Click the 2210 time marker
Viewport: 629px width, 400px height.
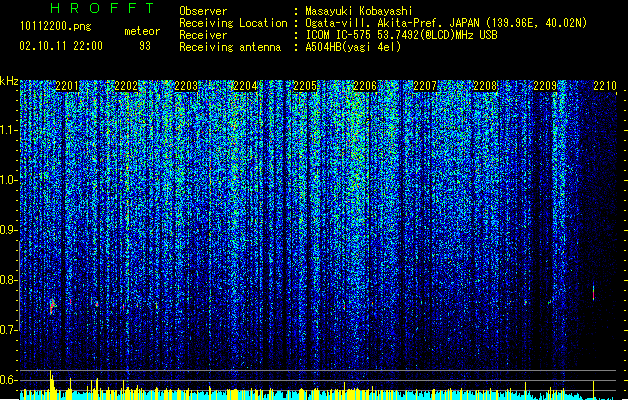click(605, 86)
